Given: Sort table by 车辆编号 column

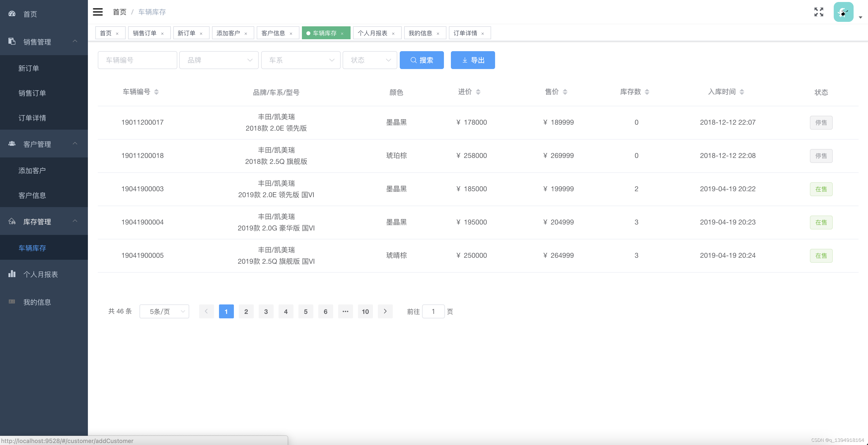Looking at the screenshot, I should click(156, 92).
